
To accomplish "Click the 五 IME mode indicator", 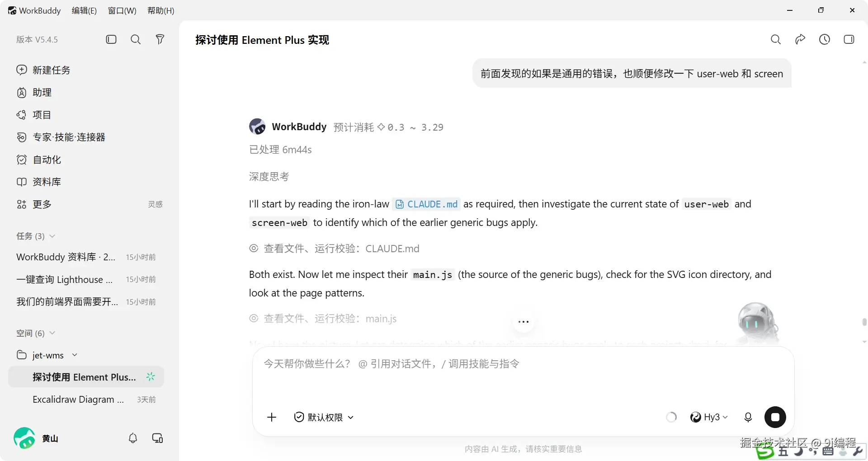I will (783, 451).
